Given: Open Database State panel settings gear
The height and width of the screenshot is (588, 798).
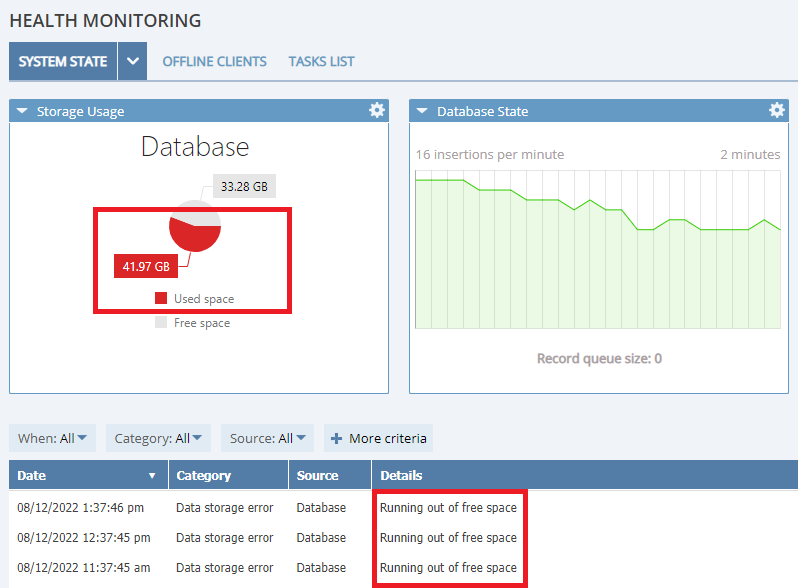Looking at the screenshot, I should (777, 111).
